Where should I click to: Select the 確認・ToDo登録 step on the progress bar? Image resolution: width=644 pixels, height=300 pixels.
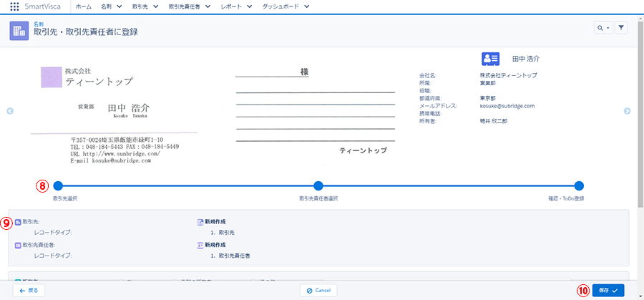[x=579, y=186]
